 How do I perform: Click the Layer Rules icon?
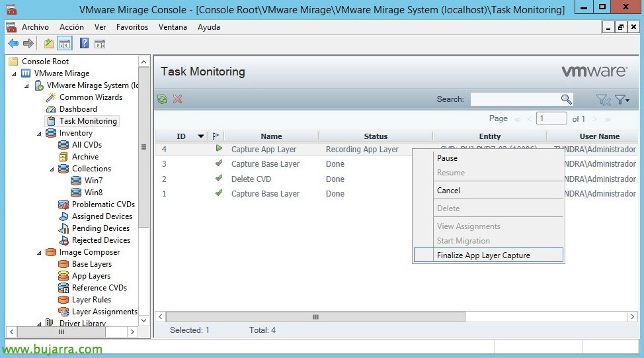tap(63, 300)
